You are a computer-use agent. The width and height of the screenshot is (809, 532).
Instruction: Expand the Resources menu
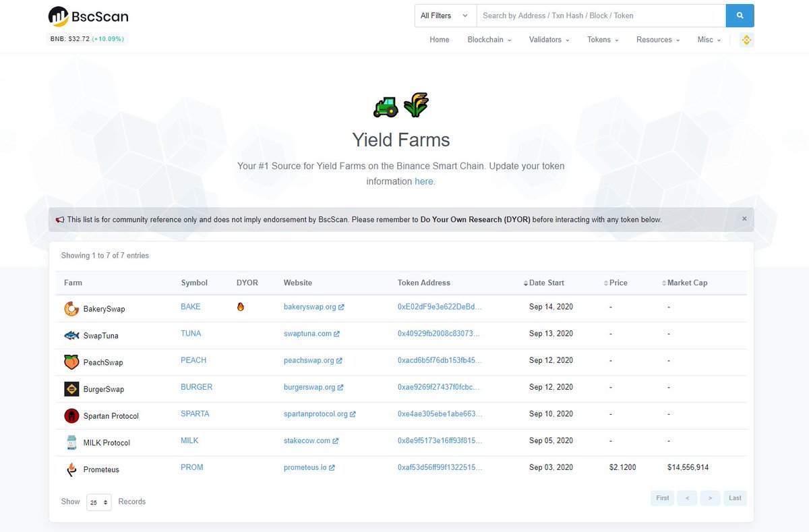(658, 40)
